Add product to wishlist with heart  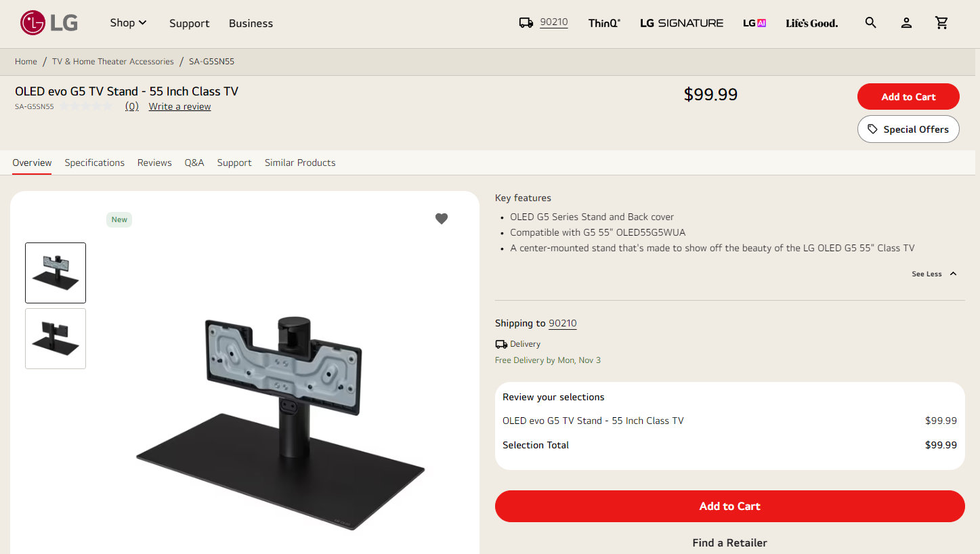442,219
